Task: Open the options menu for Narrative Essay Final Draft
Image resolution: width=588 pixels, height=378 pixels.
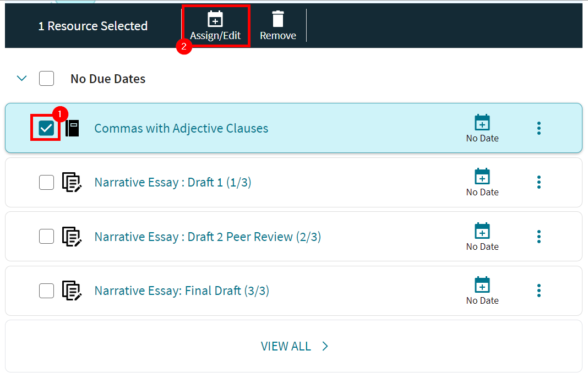Action: tap(538, 291)
